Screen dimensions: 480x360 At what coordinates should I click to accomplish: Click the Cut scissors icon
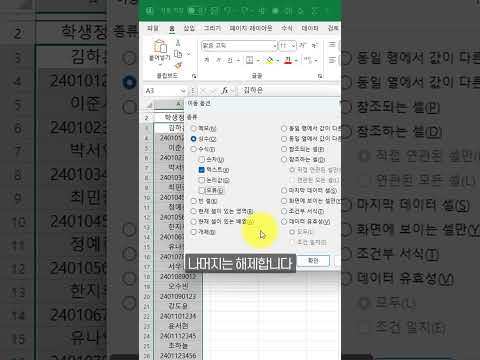point(178,42)
